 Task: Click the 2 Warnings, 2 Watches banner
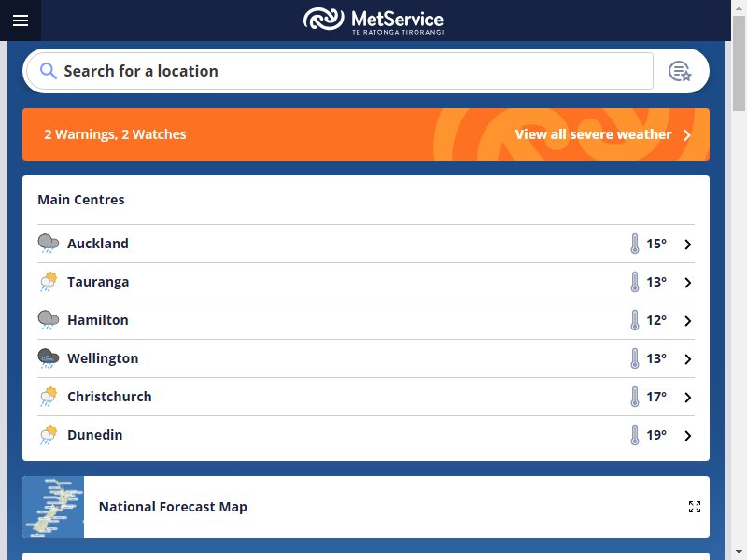point(115,134)
